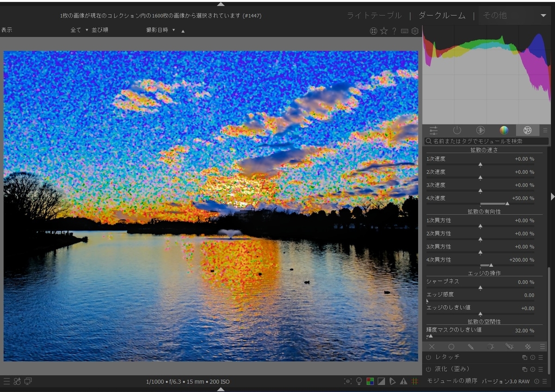
Task: Turn on the 液化（歪み） module power switch
Action: point(428,369)
